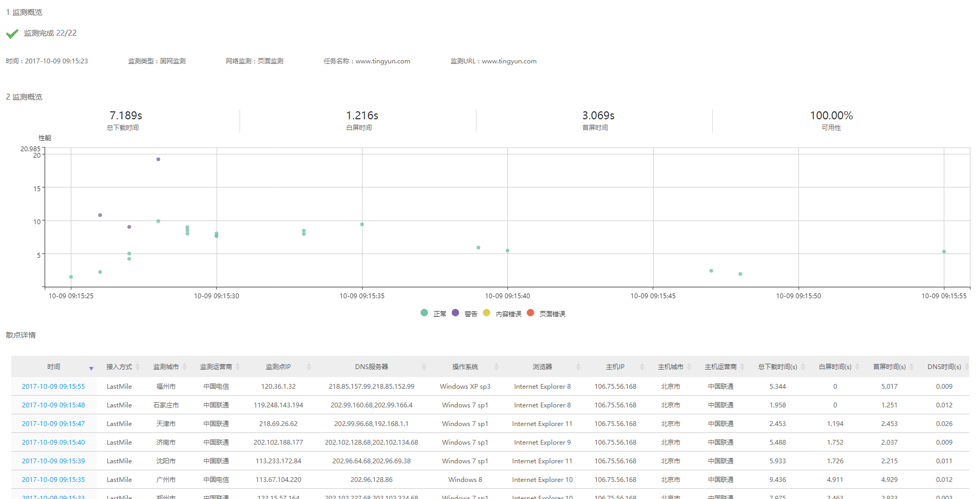Click the sort icon beside 监测点IP
The image size is (980, 499).
309,367
